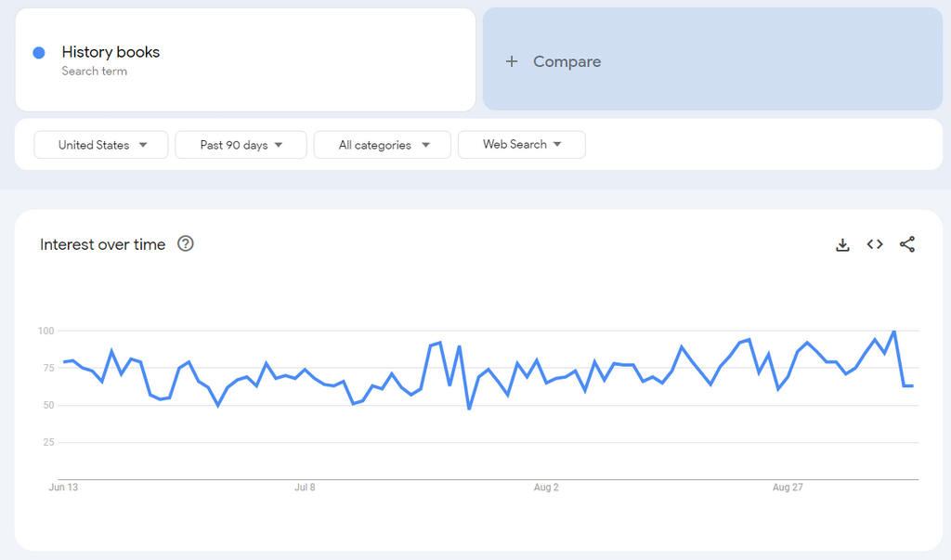
Task: Open the All categories dropdown
Action: (382, 145)
